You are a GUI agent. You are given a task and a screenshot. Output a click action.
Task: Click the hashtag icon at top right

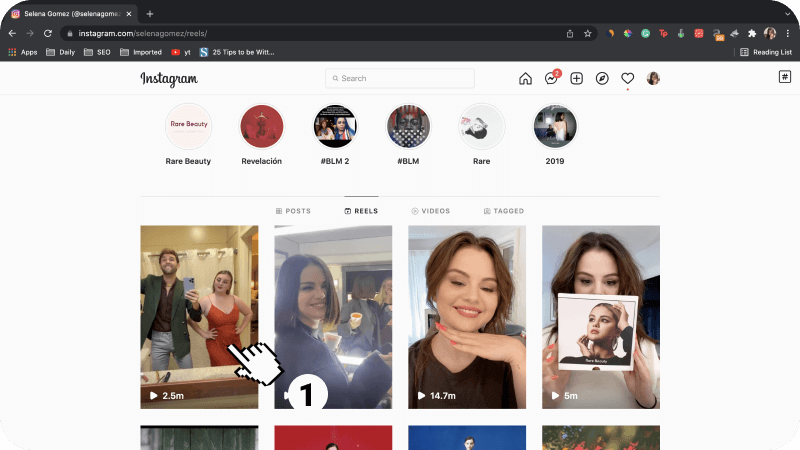pos(785,77)
